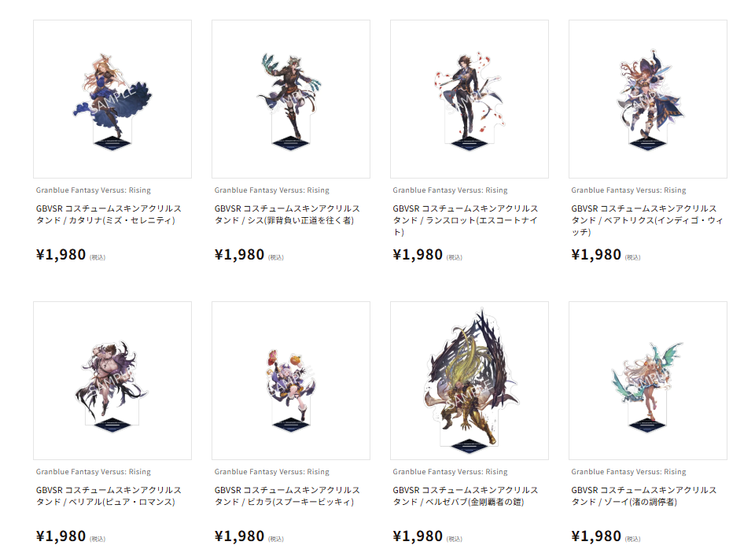Open product title ランスロット(エスコートナイト)
744x560 pixels.
pos(466,220)
